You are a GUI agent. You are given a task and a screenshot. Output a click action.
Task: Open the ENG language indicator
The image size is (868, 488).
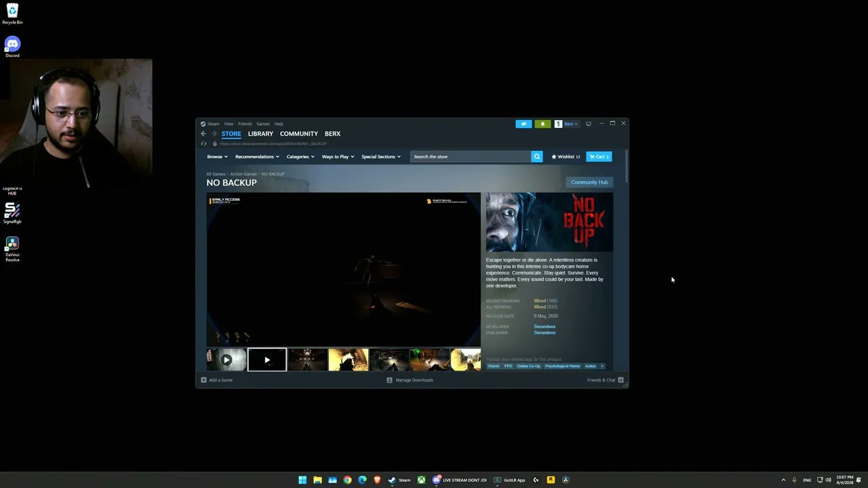coord(807,480)
